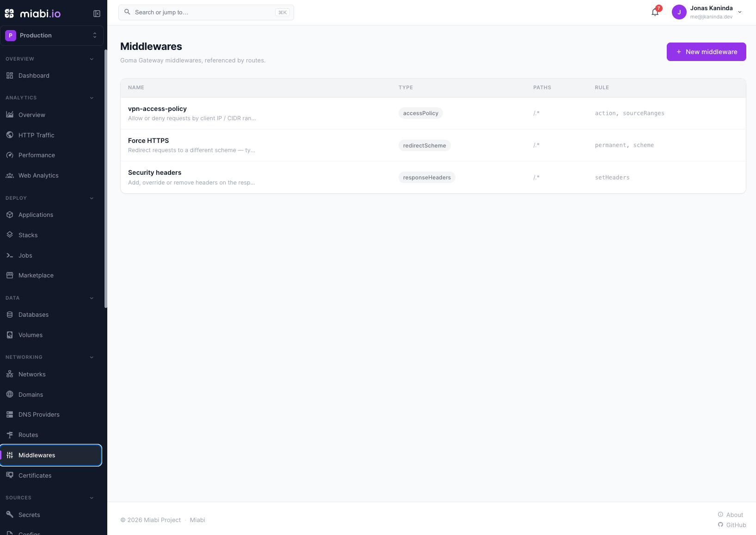This screenshot has width=756, height=535.
Task: Click the Marketplace store icon
Action: [x=10, y=275]
